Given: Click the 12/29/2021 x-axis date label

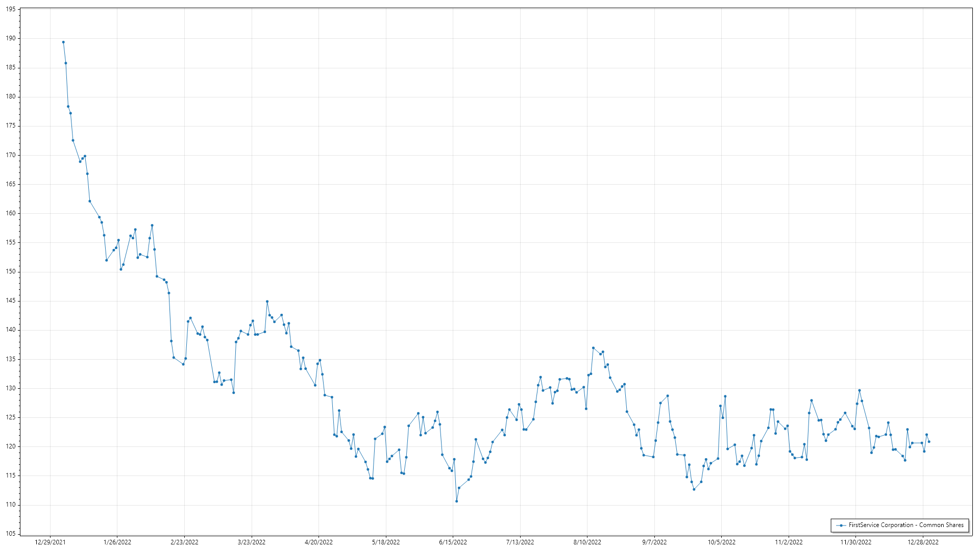Looking at the screenshot, I should tap(50, 542).
